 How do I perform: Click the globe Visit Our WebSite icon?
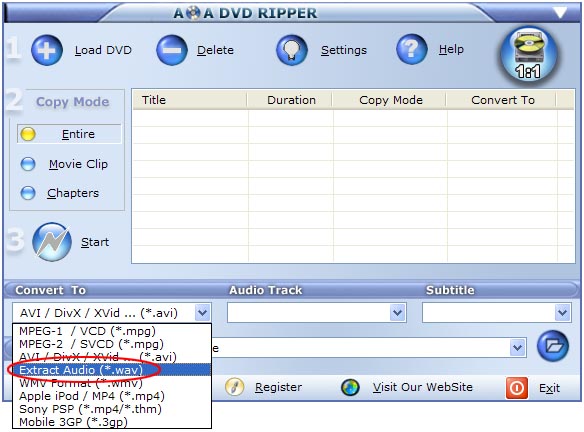(x=350, y=387)
